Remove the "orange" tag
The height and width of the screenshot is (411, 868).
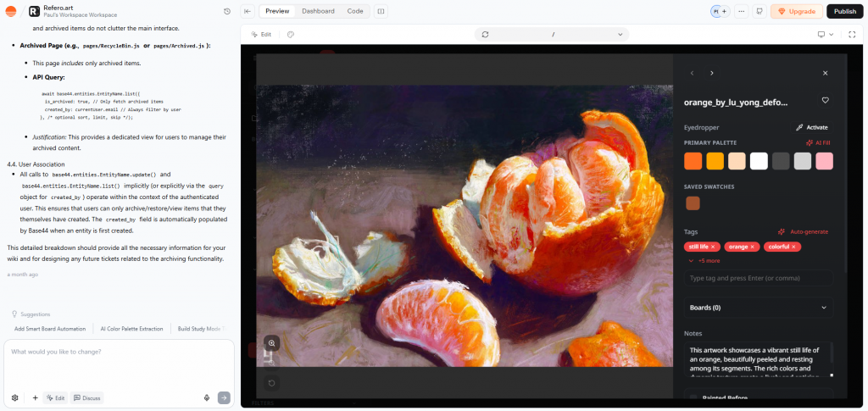coord(752,247)
